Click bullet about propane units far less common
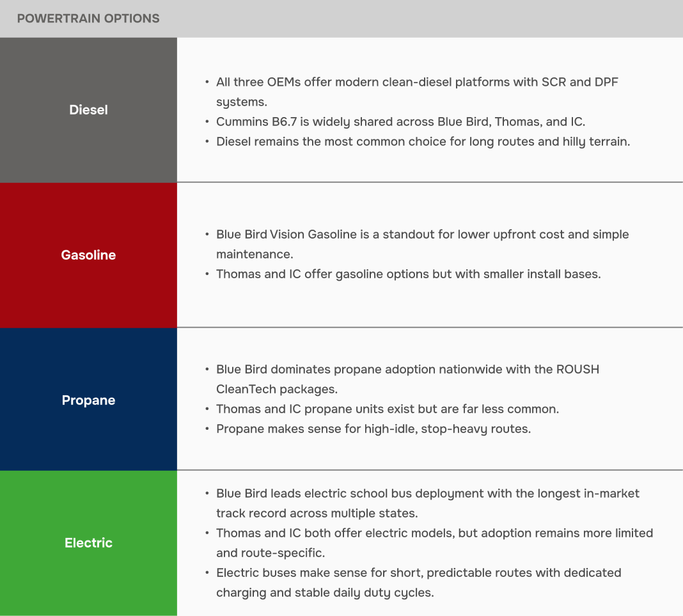This screenshot has height=616, width=683. click(x=388, y=409)
